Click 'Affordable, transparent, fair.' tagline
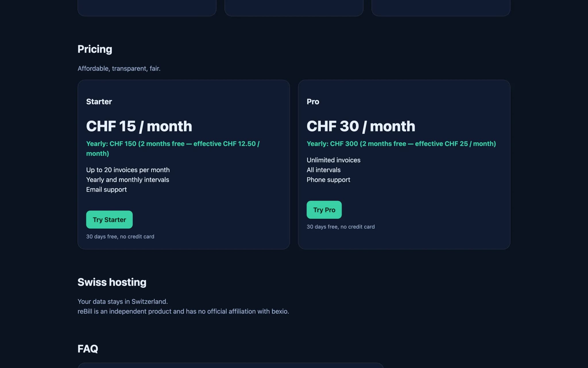This screenshot has width=588, height=368. click(x=119, y=68)
